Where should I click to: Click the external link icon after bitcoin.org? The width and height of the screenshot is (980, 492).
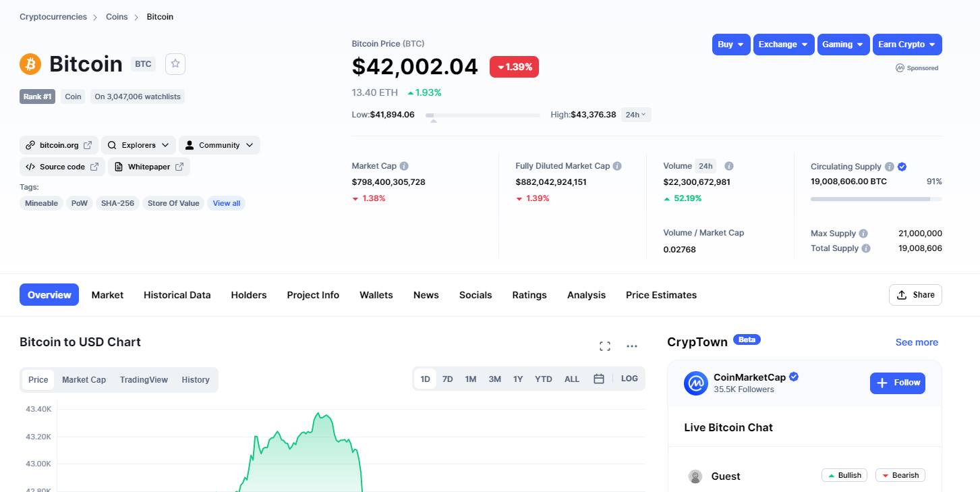click(88, 145)
